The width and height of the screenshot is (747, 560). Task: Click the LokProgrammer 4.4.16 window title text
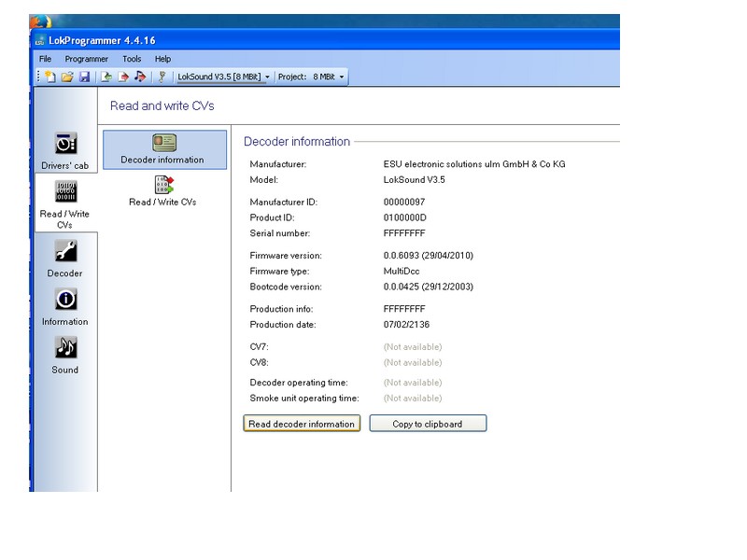coord(102,41)
